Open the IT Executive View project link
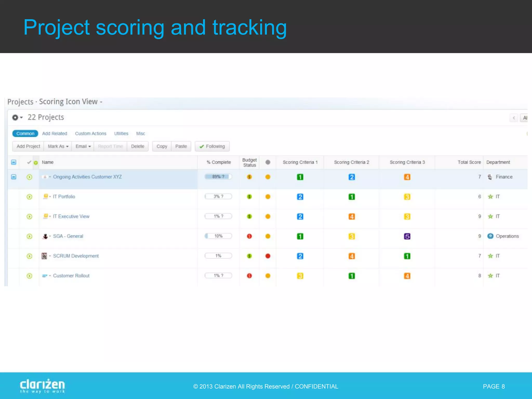The image size is (532, 399). tap(71, 216)
